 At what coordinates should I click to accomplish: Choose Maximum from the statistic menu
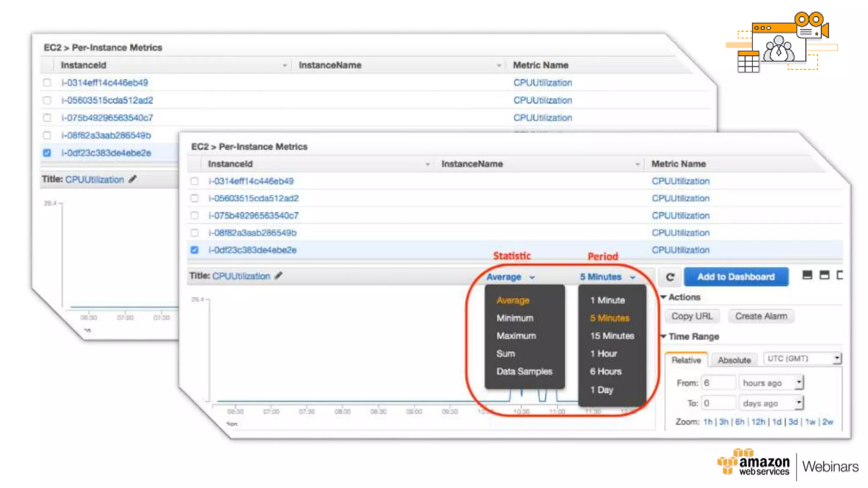516,336
